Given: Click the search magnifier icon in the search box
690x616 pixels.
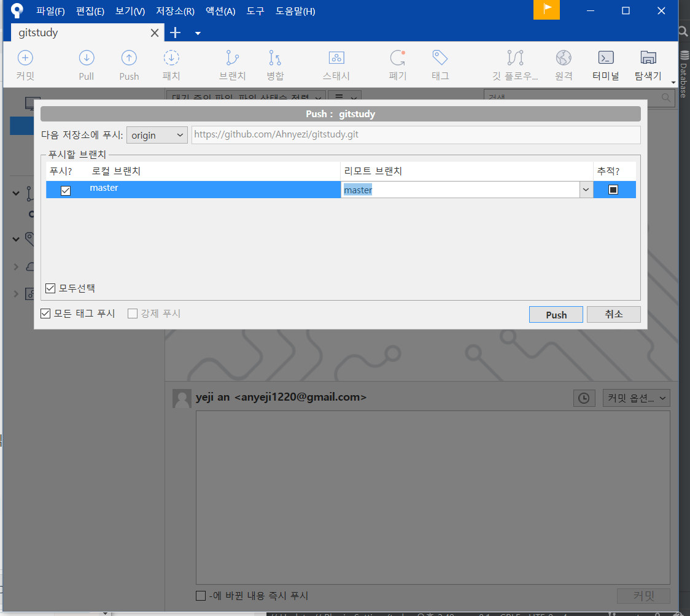Looking at the screenshot, I should pos(666,97).
